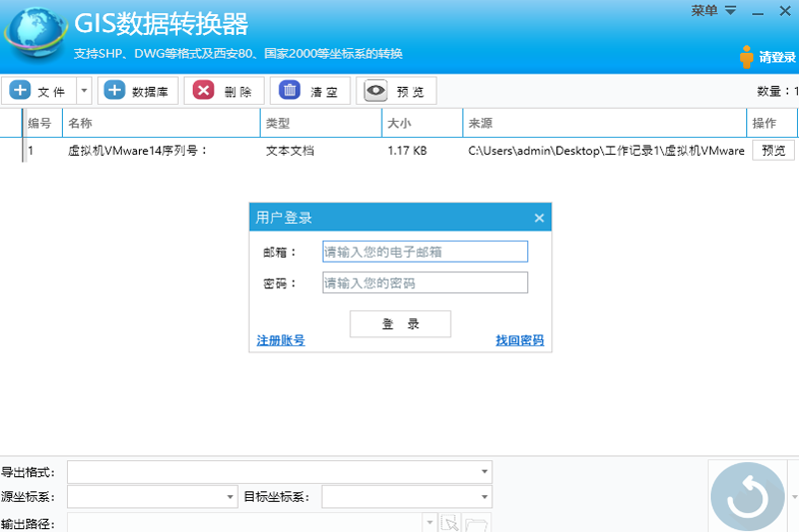The height and width of the screenshot is (532, 799).
Task: Open the 输出路径 output path dropdown
Action: click(x=429, y=522)
